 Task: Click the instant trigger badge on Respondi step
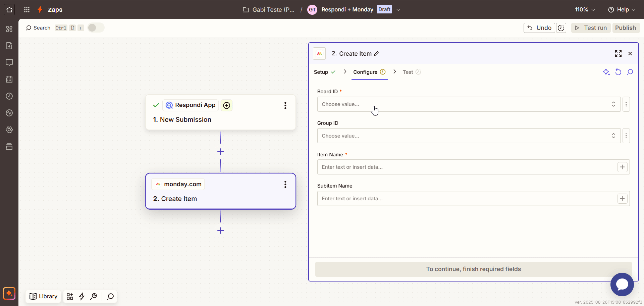pyautogui.click(x=227, y=105)
